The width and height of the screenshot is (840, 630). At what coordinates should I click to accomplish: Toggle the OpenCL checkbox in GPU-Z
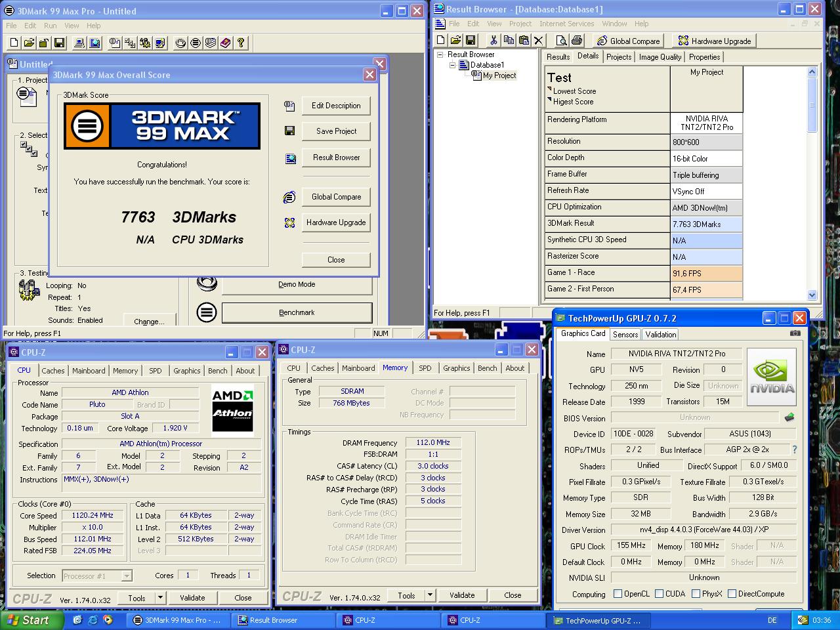[618, 594]
